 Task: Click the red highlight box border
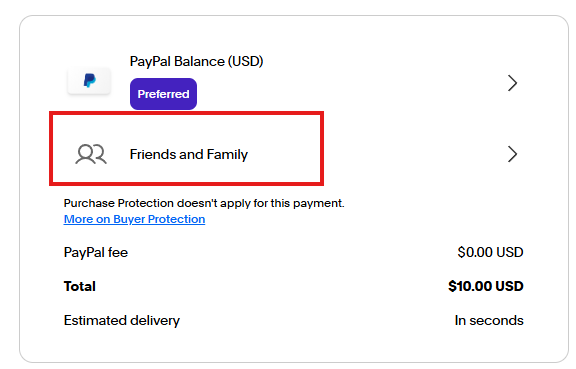click(x=187, y=114)
